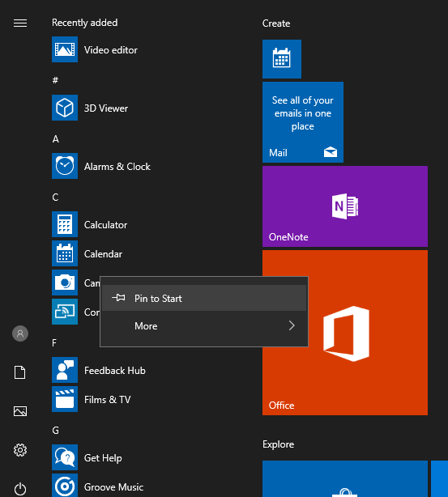Click the Alarms & Clock label
The image size is (448, 497).
pos(117,167)
